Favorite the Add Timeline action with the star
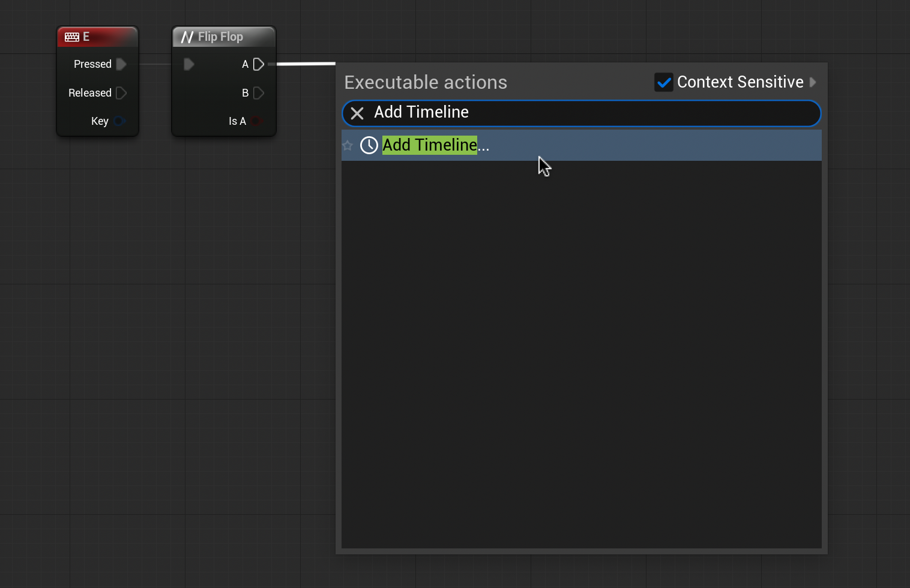Image resolution: width=910 pixels, height=588 pixels. coord(348,145)
